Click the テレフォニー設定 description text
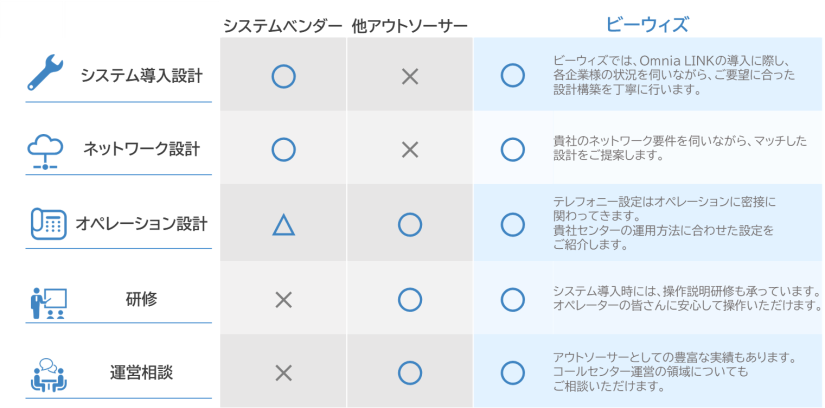The height and width of the screenshot is (408, 825). click(663, 224)
